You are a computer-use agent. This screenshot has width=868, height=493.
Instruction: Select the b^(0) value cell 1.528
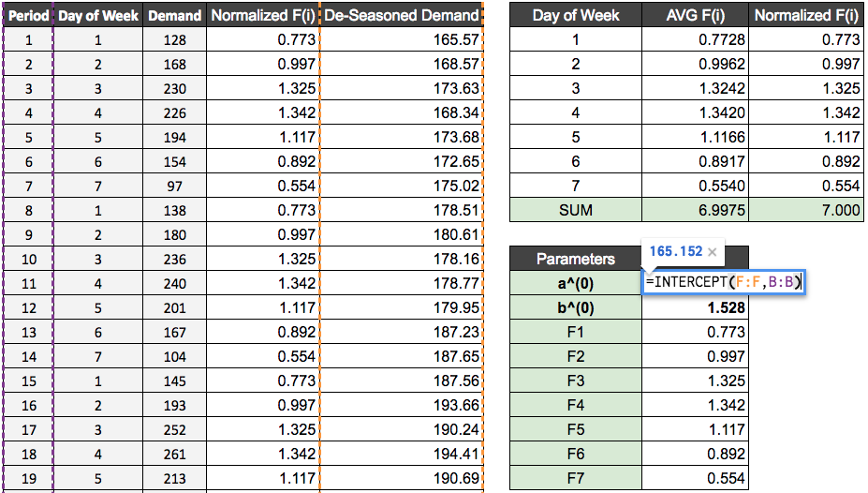click(x=696, y=307)
